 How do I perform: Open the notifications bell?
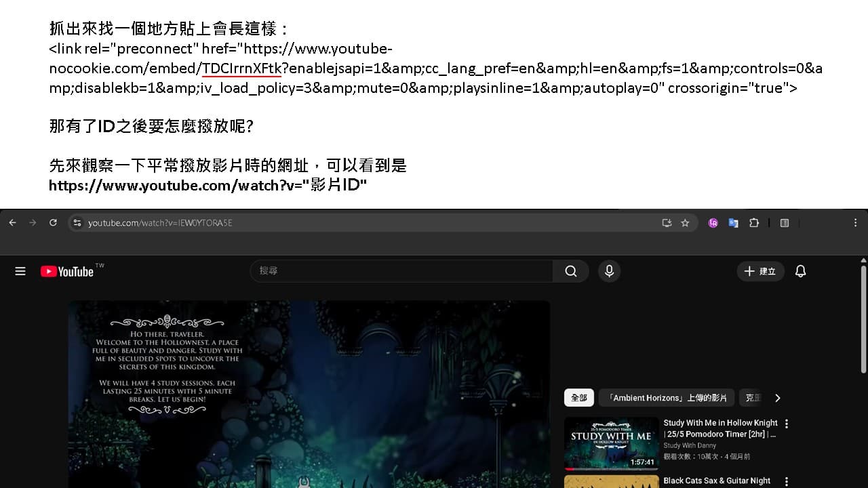coord(800,271)
